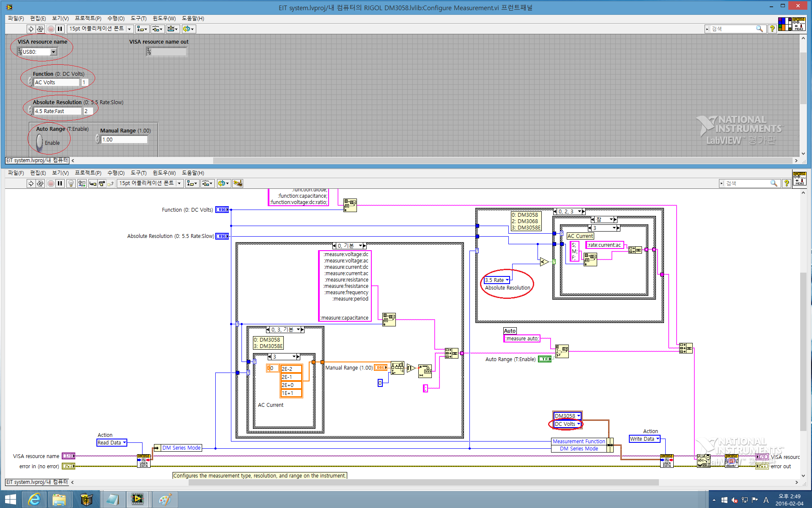
Task: Click Windows Start button
Action: [x=10, y=500]
